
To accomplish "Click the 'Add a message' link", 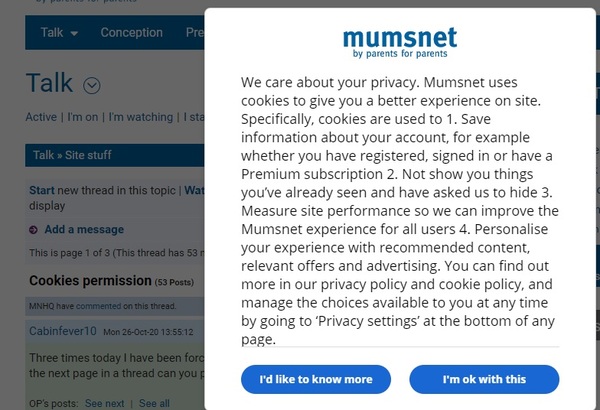I will pyautogui.click(x=84, y=230).
